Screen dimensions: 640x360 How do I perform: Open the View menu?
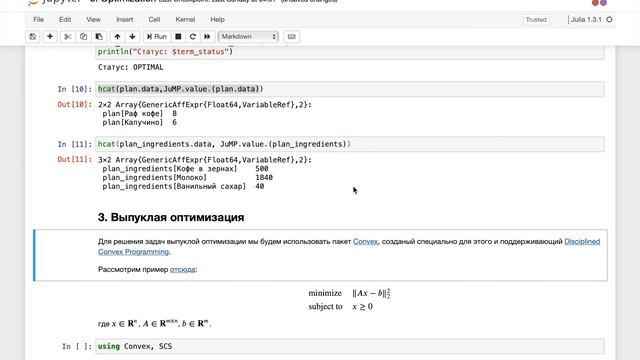click(x=93, y=20)
